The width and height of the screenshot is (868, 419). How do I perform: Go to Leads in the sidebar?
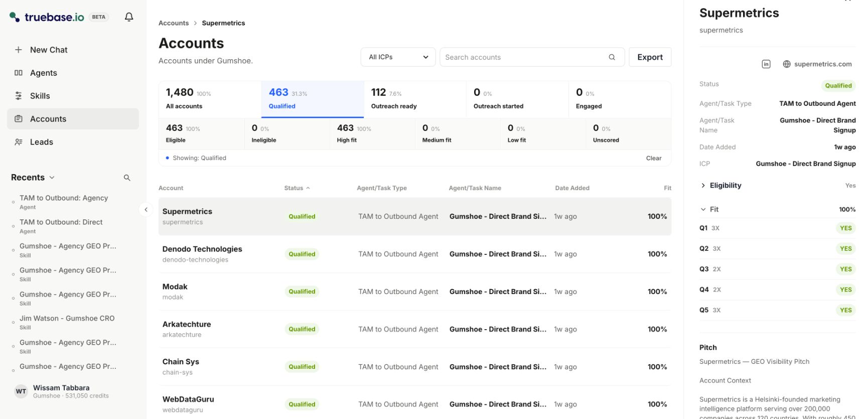tap(73, 142)
